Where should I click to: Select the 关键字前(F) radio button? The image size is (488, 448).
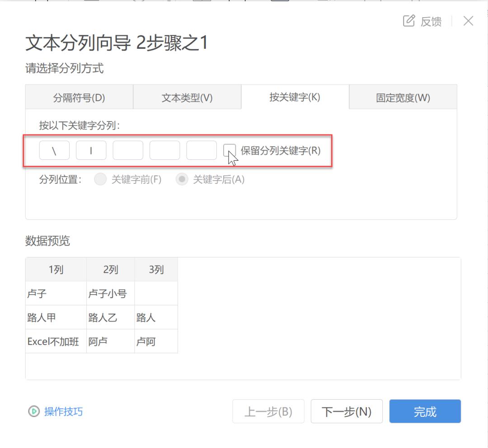tap(100, 179)
